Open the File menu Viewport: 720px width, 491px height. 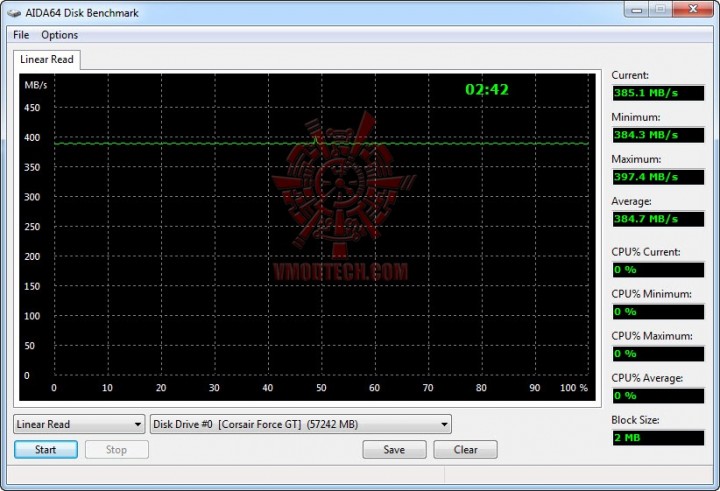coord(21,35)
